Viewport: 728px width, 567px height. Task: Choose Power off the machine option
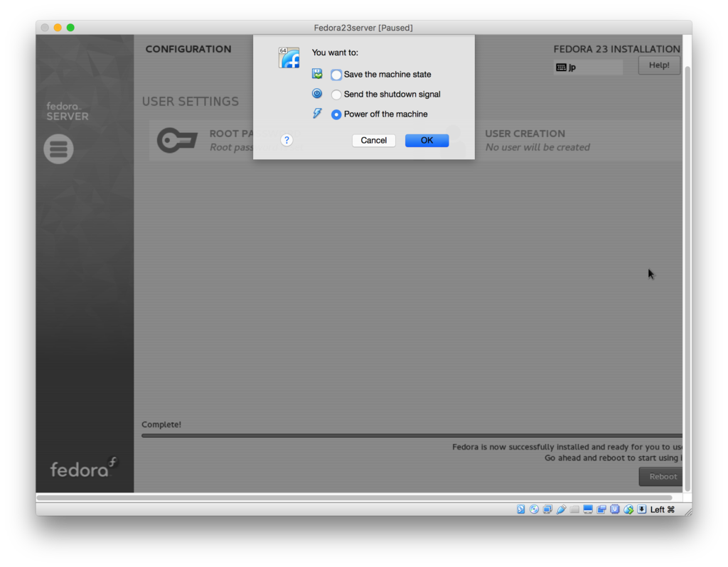click(x=336, y=114)
